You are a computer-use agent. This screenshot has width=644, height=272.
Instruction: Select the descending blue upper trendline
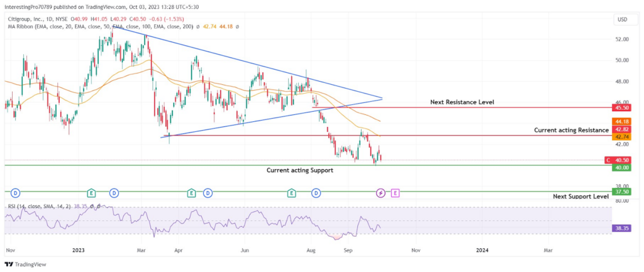tap(247, 62)
